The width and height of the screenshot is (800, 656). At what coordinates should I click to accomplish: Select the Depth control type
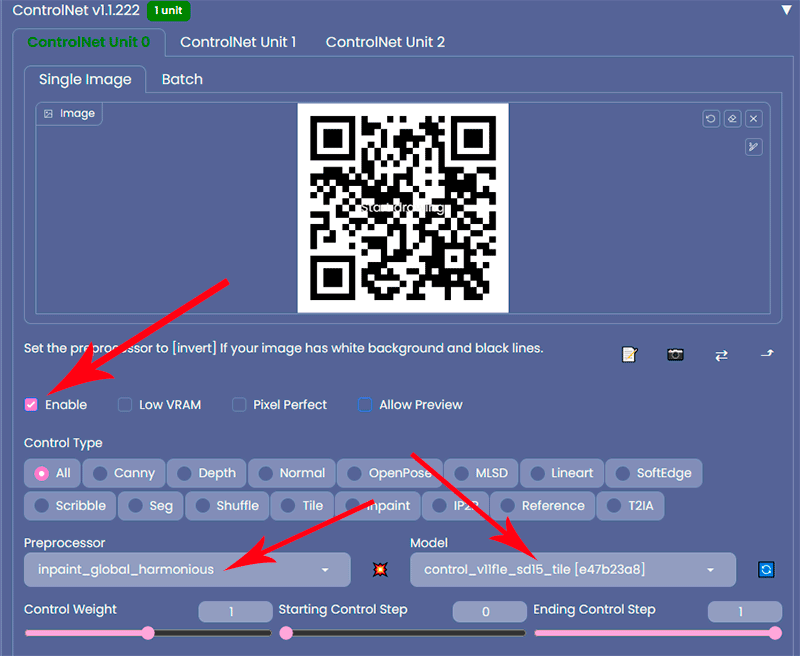click(x=207, y=473)
